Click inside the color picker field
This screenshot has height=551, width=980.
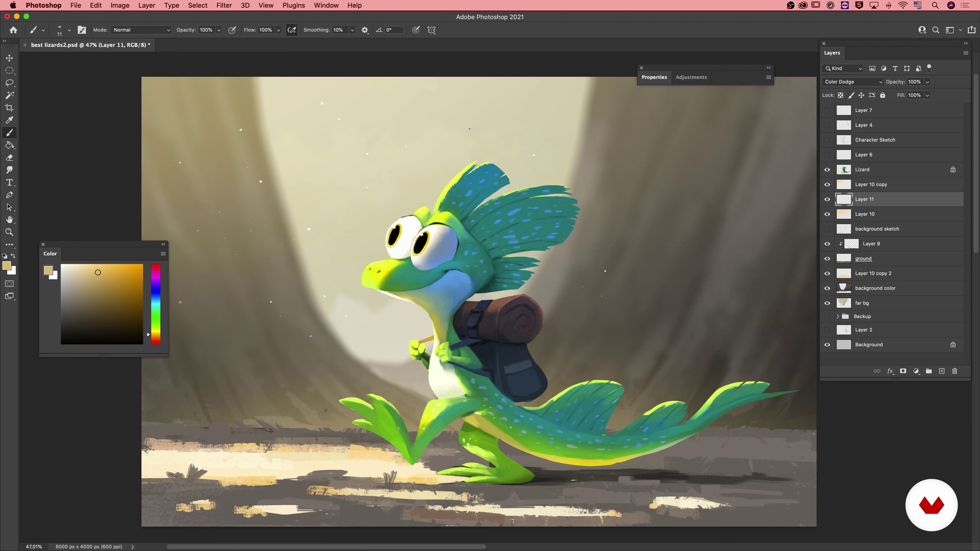(x=102, y=304)
